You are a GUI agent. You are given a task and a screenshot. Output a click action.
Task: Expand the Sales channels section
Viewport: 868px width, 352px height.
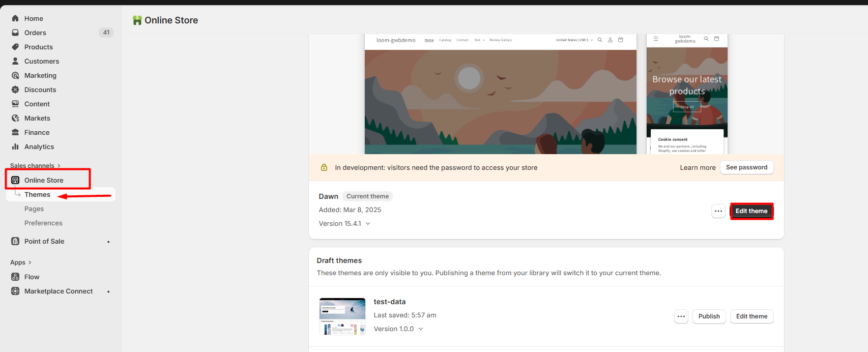click(x=59, y=166)
